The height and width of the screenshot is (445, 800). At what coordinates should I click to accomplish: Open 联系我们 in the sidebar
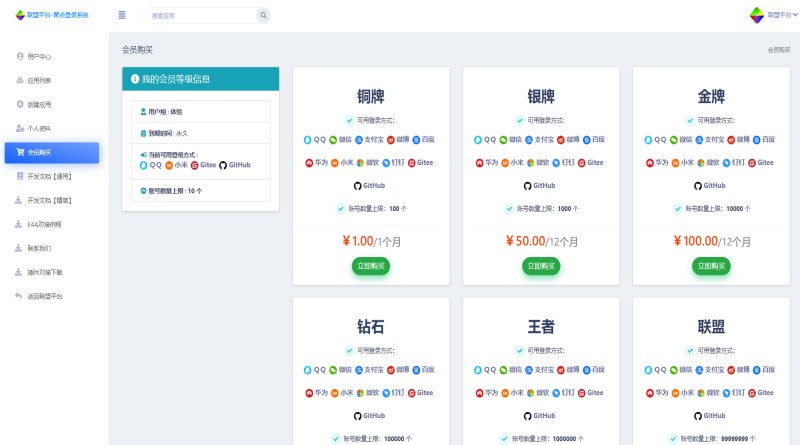[39, 249]
